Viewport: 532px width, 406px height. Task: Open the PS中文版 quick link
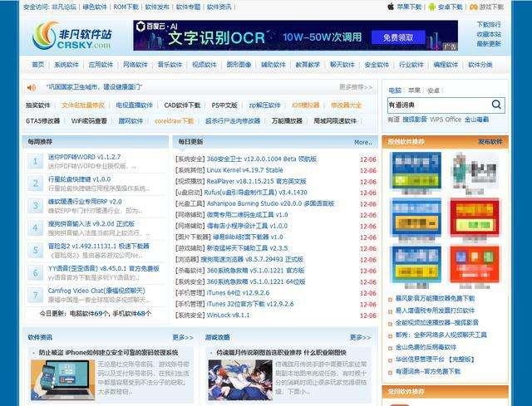(x=224, y=105)
